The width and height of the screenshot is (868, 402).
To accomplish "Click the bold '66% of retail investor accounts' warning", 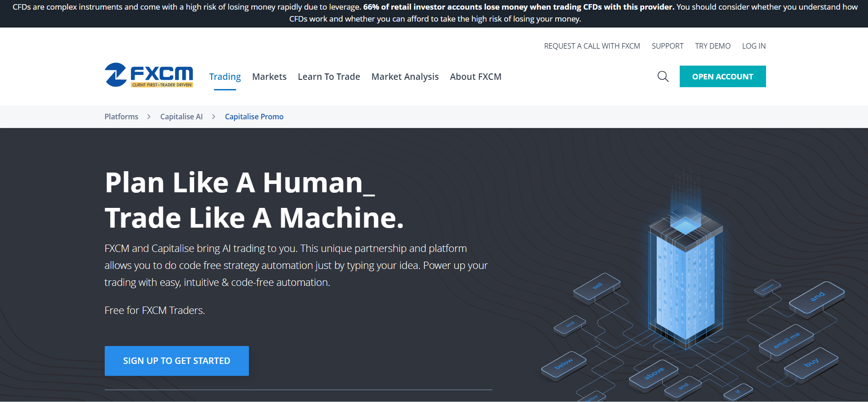I will coord(519,7).
